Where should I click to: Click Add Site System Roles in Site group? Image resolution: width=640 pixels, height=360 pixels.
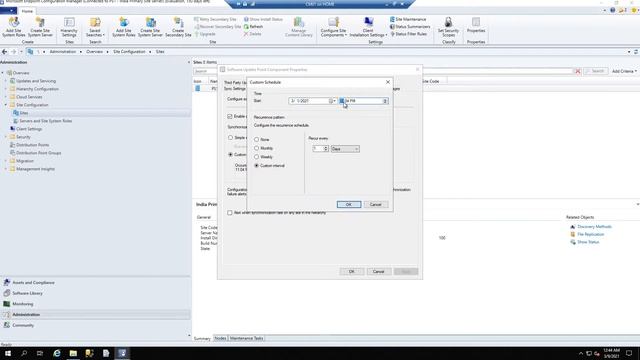point(124,27)
